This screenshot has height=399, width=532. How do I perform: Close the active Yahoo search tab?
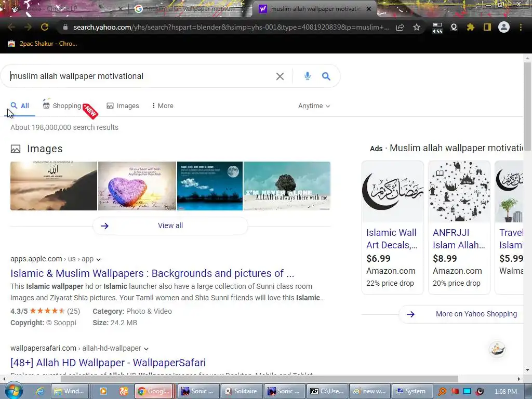(369, 9)
